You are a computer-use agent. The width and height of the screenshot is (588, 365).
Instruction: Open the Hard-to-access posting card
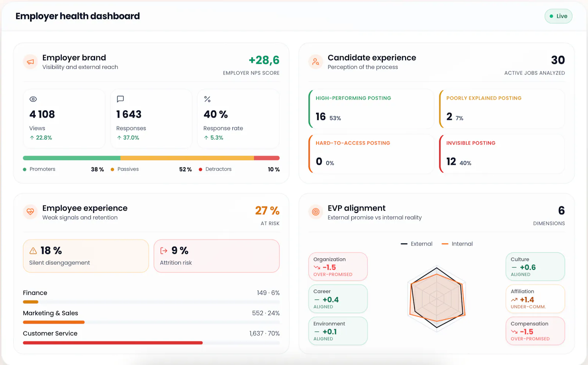coord(371,154)
